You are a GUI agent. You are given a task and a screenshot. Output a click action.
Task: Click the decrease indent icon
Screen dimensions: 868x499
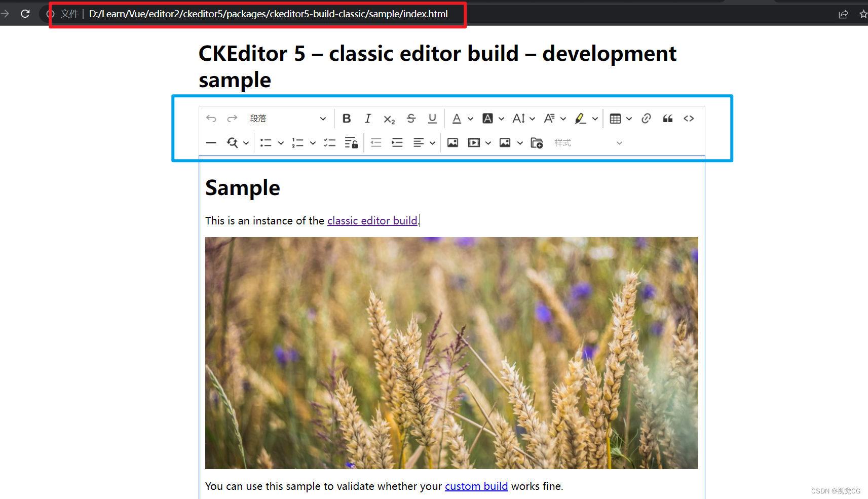coord(376,143)
